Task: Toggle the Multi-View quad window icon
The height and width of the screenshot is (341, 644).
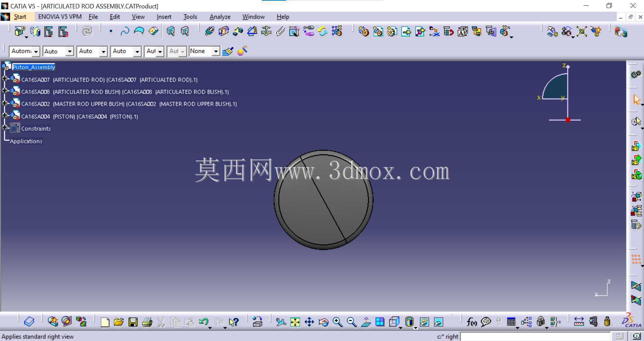Action: 380,322
